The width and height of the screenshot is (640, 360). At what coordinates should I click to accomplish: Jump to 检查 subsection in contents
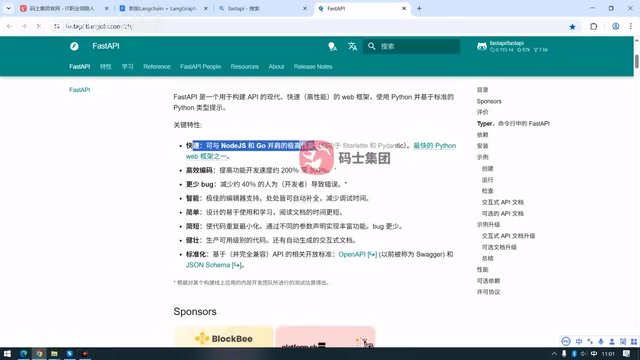(x=487, y=191)
